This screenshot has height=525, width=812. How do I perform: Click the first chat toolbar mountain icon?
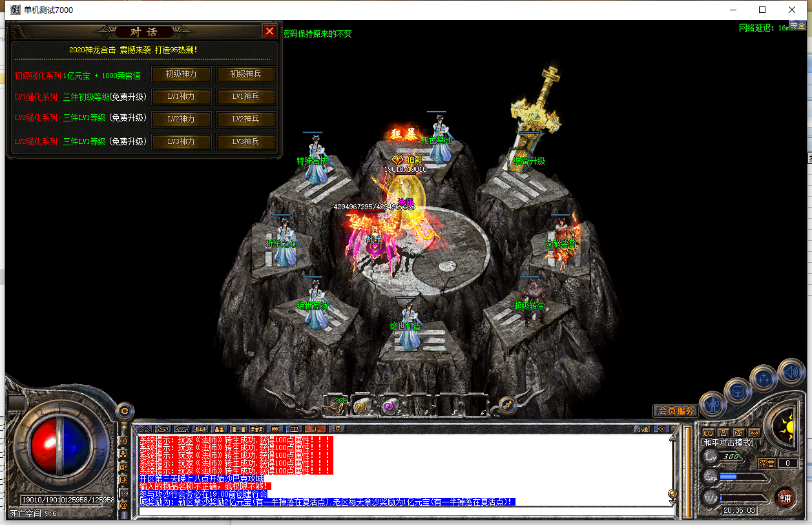pos(143,429)
